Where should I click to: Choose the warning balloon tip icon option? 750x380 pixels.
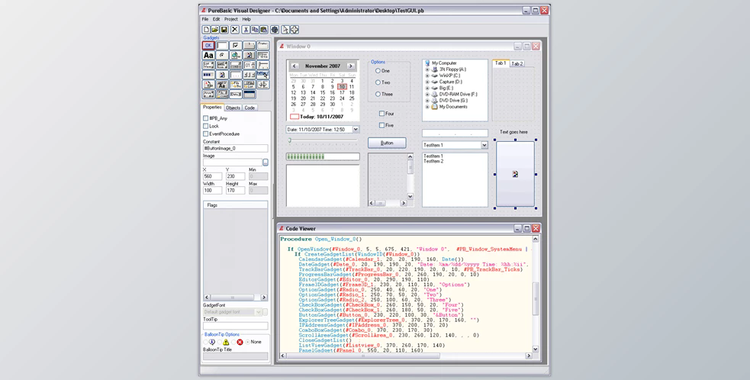pyautogui.click(x=226, y=342)
